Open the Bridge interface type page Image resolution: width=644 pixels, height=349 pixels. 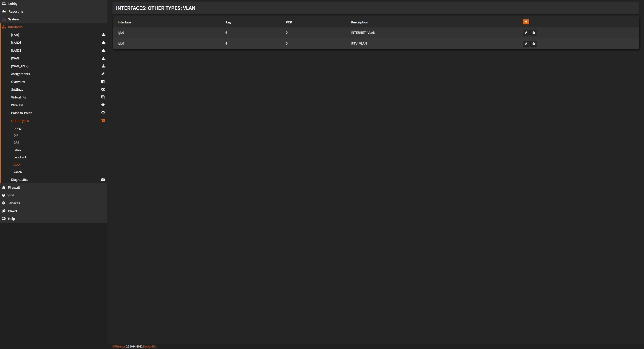(x=18, y=128)
